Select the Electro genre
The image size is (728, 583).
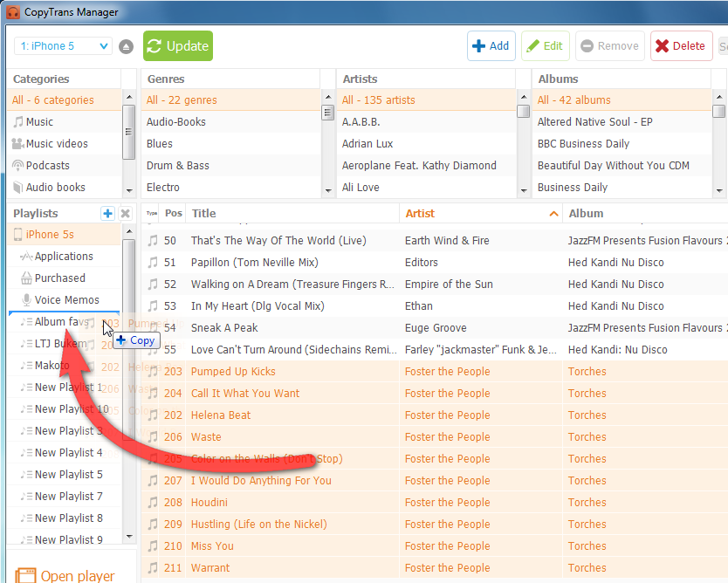(230, 188)
